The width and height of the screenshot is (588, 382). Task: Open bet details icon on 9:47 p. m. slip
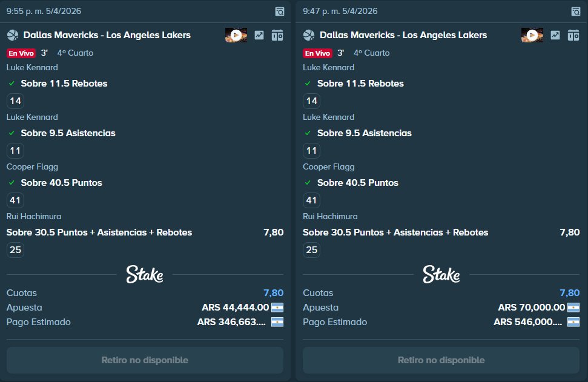[x=576, y=12]
